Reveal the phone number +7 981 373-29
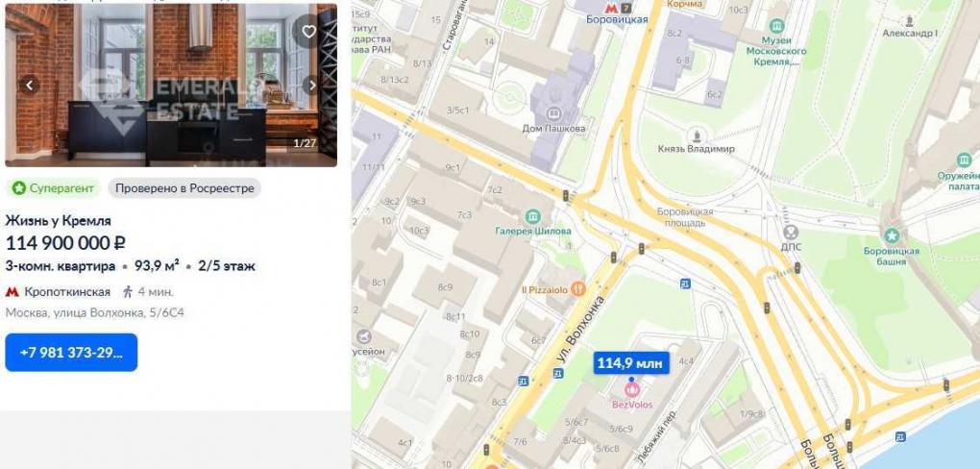The image size is (980, 469). 71,353
